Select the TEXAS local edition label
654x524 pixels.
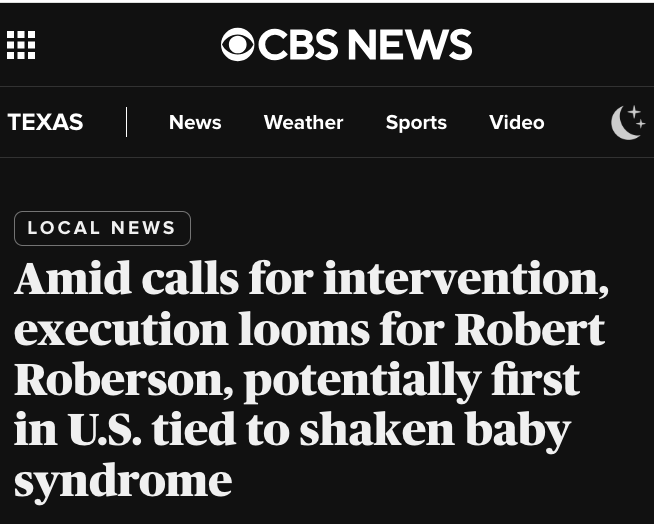click(45, 122)
